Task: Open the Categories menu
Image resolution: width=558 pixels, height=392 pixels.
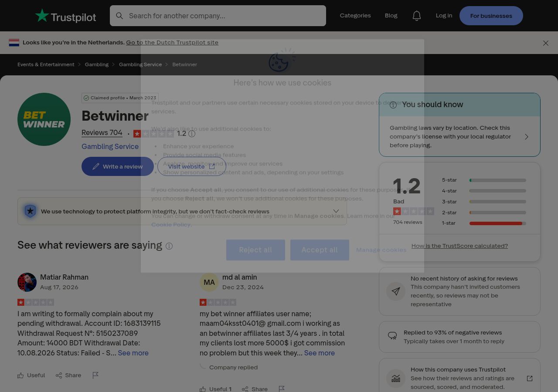Action: pos(355,16)
